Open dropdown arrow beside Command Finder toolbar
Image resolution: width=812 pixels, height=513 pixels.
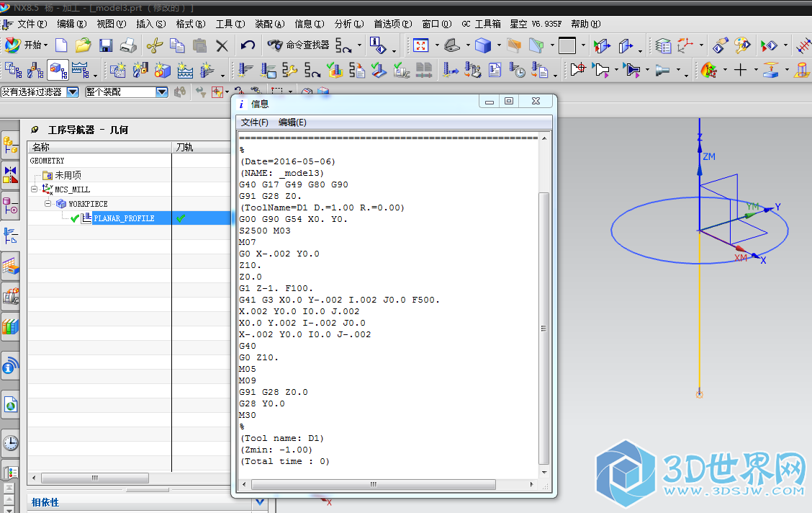[x=359, y=45]
